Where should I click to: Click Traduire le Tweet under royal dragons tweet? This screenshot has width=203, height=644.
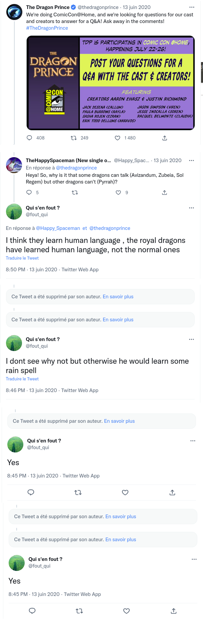click(x=22, y=258)
